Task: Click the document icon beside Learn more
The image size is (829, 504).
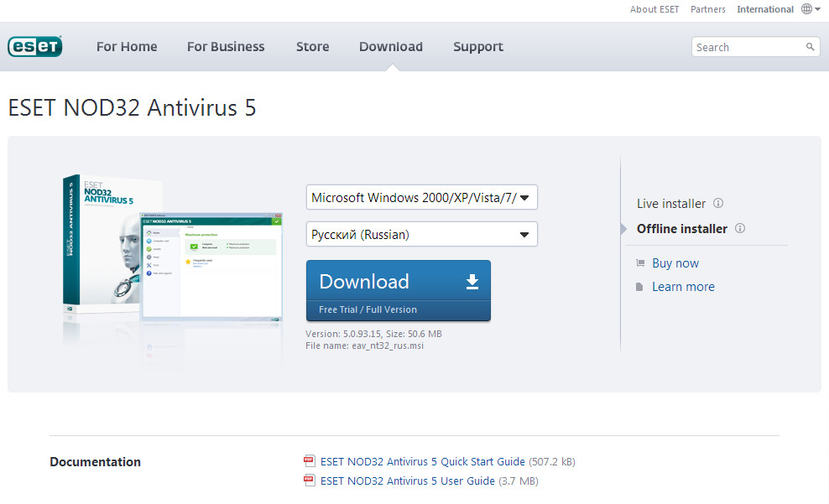Action: click(639, 287)
